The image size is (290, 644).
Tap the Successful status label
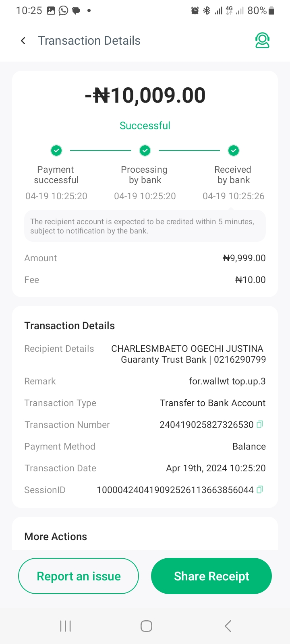[145, 126]
